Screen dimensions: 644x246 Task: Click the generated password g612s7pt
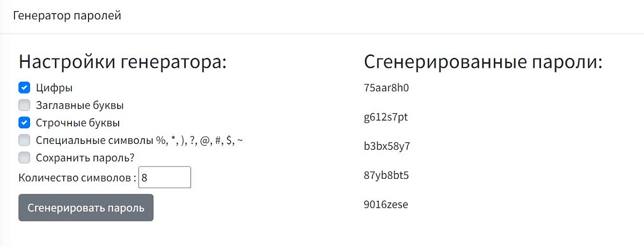pyautogui.click(x=386, y=117)
